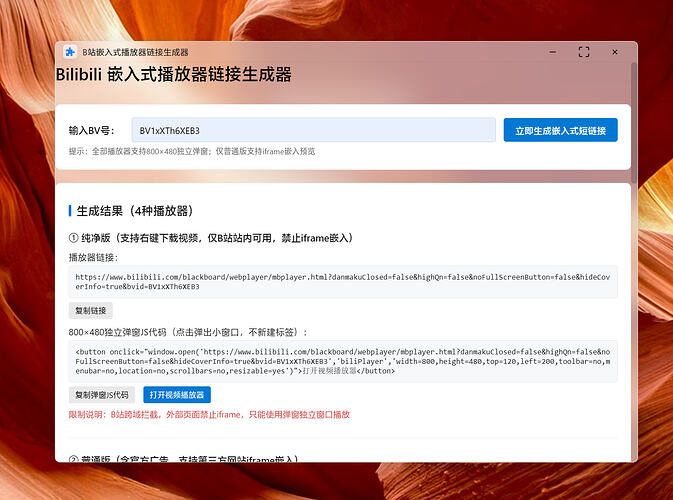The image size is (673, 500).
Task: Click the 生成结果（4种播放器）heading
Action: (134, 211)
